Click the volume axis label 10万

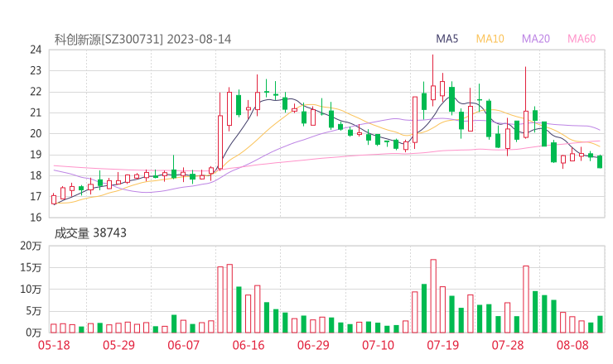31,290
